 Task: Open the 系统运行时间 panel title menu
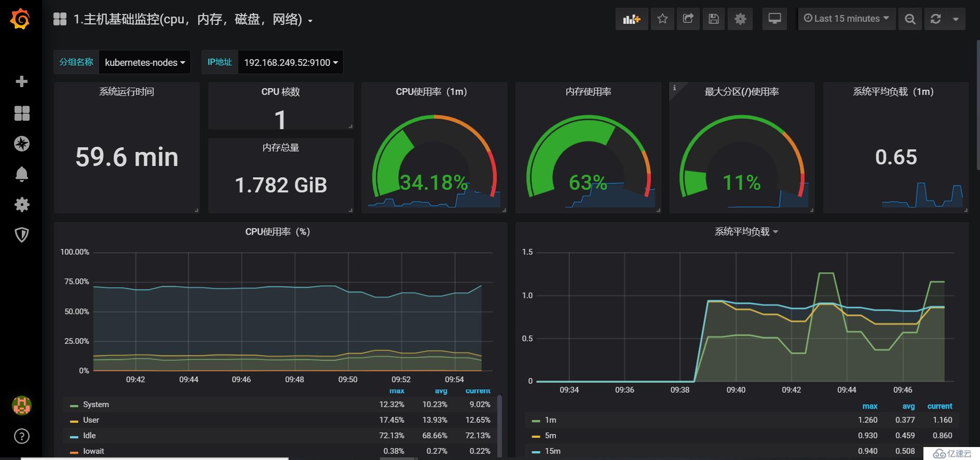coord(127,92)
